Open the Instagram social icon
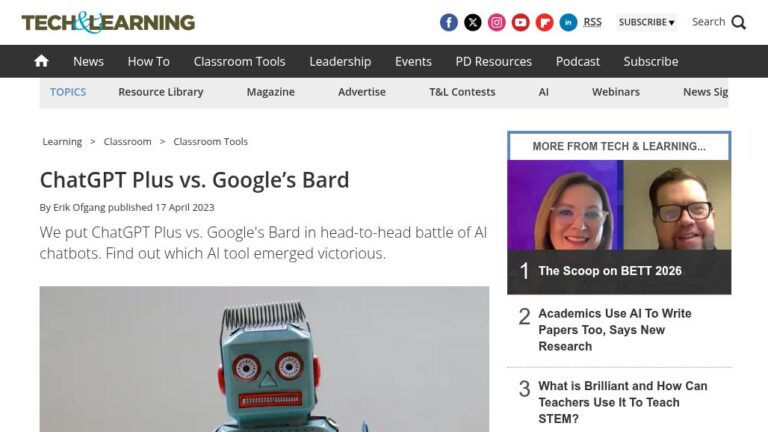Image resolution: width=768 pixels, height=432 pixels. click(496, 23)
